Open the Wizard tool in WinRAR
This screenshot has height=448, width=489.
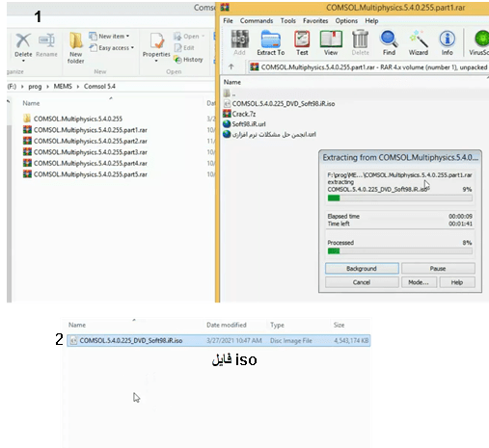[419, 42]
